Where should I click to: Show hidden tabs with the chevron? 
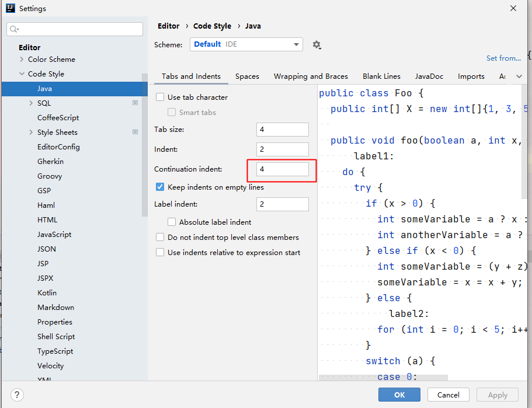point(519,76)
